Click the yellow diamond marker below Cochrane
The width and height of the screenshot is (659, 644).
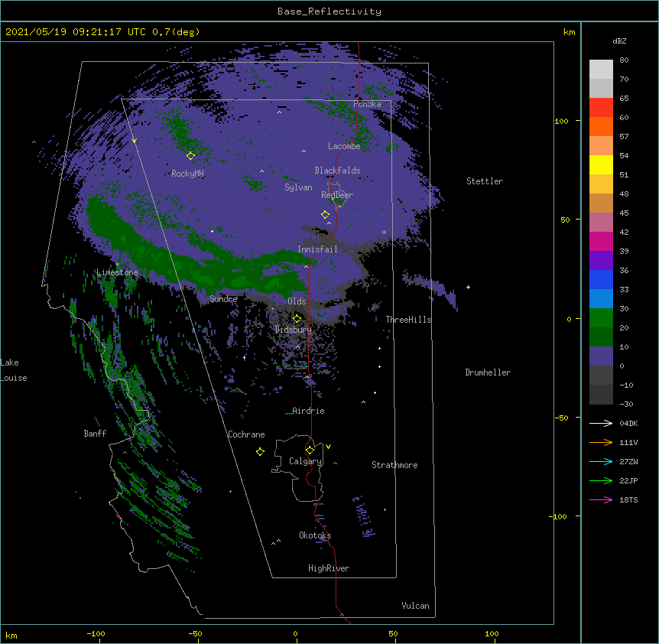click(x=260, y=451)
